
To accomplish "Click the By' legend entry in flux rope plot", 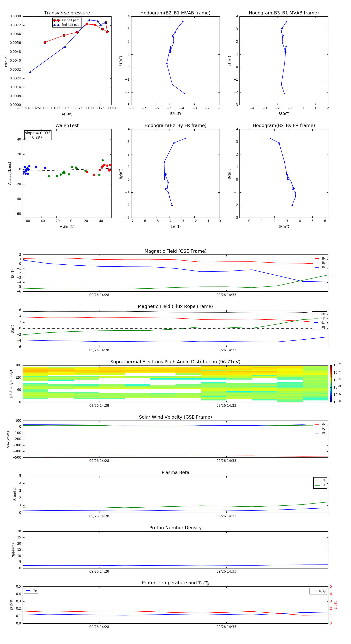I will coord(320,318).
